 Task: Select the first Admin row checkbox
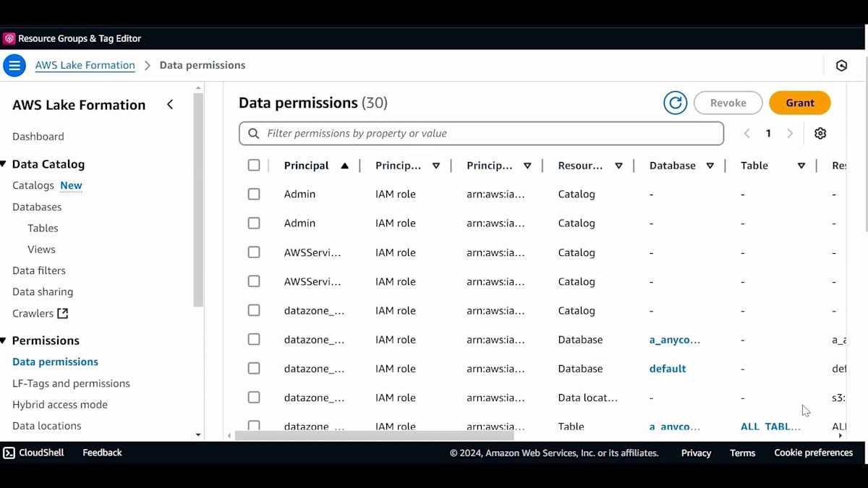(x=254, y=194)
